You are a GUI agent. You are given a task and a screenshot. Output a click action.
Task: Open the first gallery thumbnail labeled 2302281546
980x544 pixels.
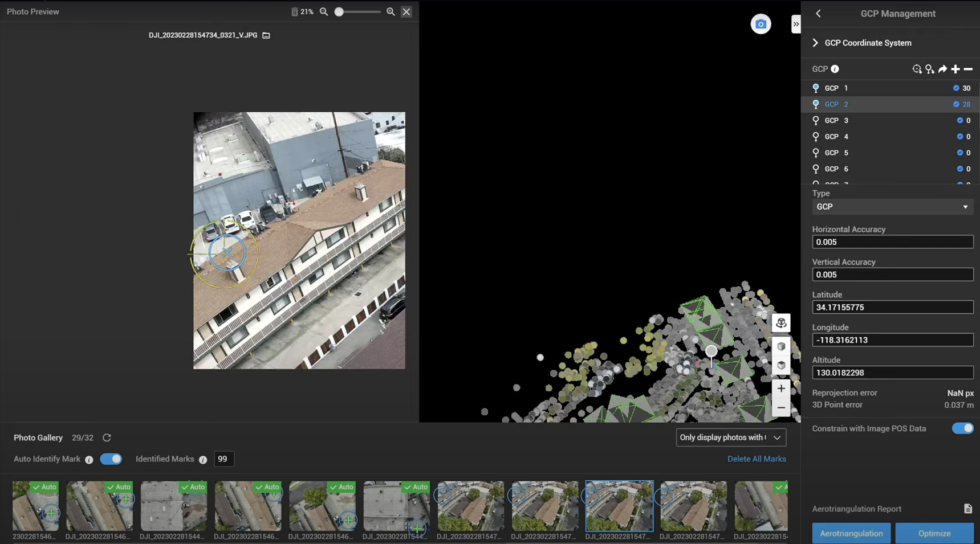(x=35, y=506)
